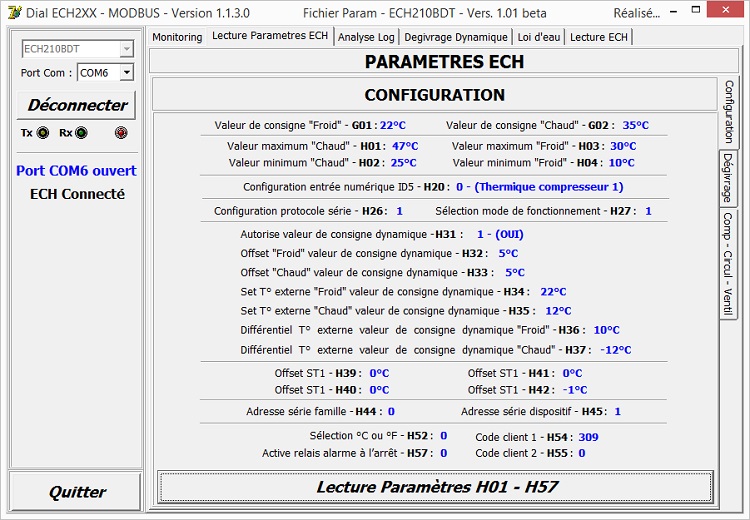Click the Quitter button
Screen dimensions: 750x520
pos(77,492)
